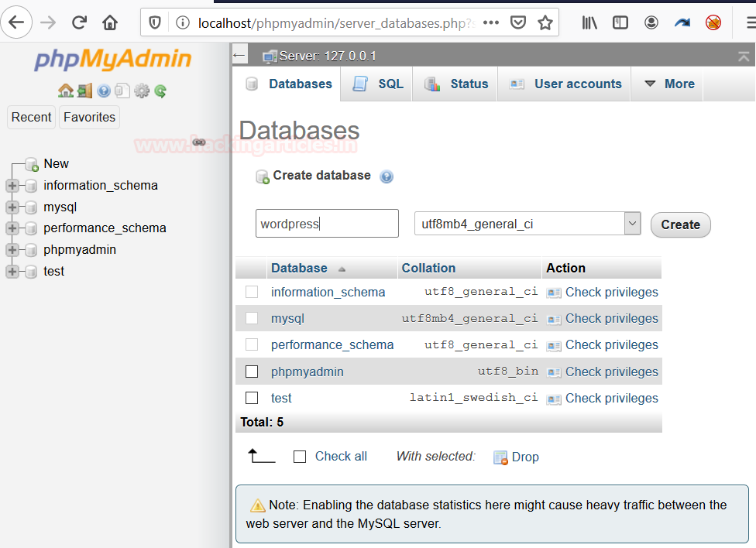
Task: Click Check privileges for phpmyadmin
Action: 611,372
